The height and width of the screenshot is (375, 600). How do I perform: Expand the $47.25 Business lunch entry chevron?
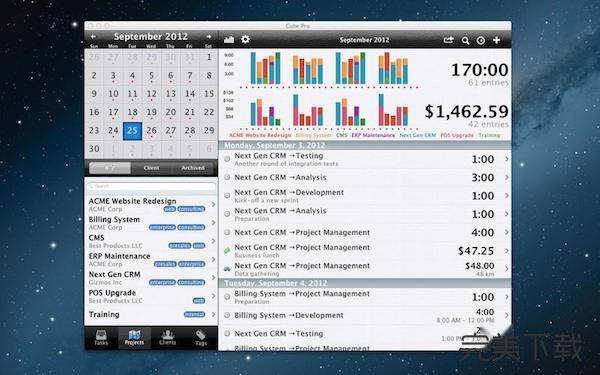pos(507,251)
